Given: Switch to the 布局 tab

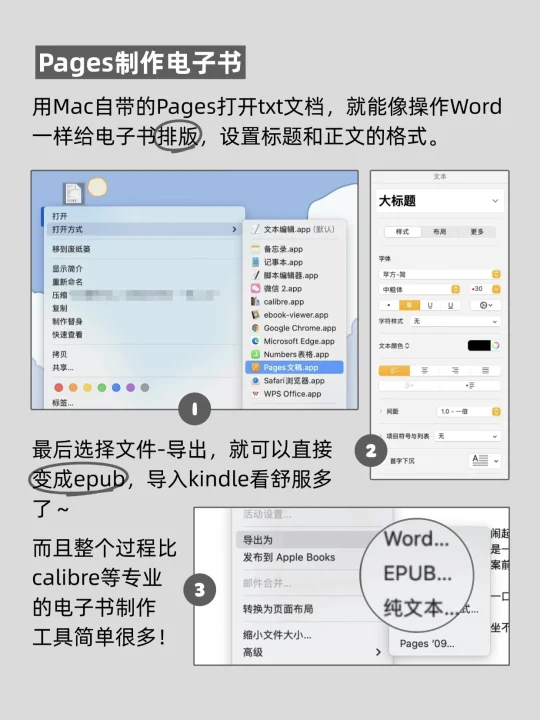Looking at the screenshot, I should click(439, 232).
